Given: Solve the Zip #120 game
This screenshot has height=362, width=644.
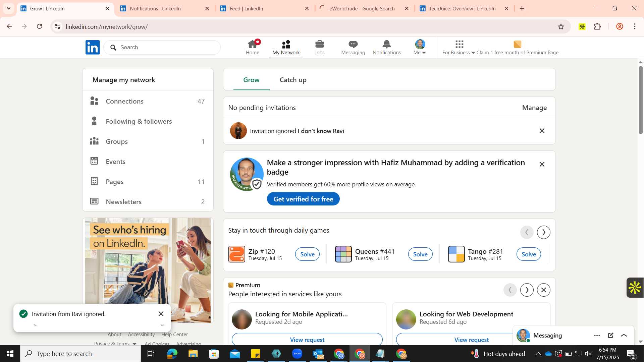Looking at the screenshot, I should (x=307, y=254).
